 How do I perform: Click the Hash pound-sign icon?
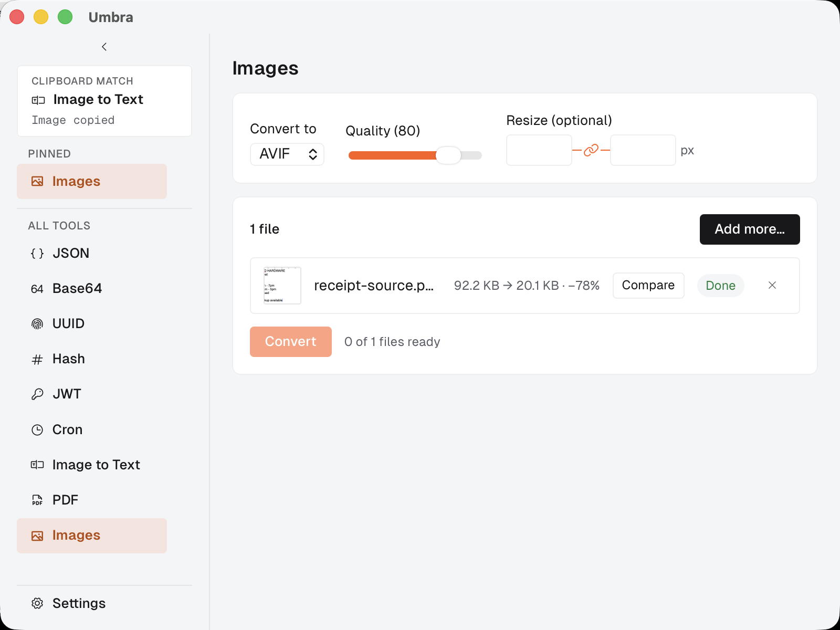point(37,359)
